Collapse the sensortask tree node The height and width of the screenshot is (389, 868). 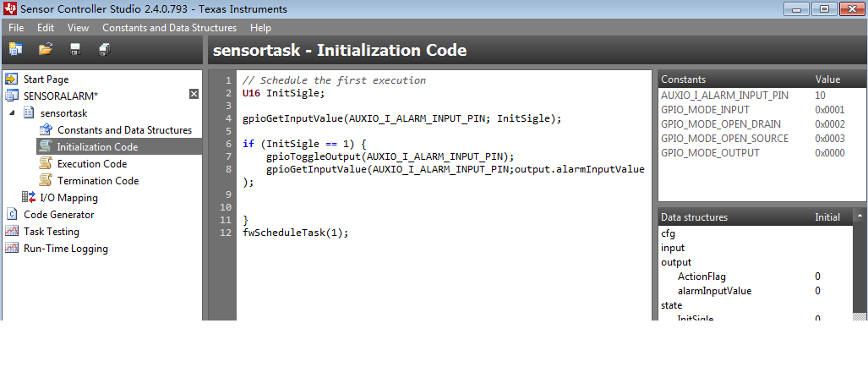point(12,113)
